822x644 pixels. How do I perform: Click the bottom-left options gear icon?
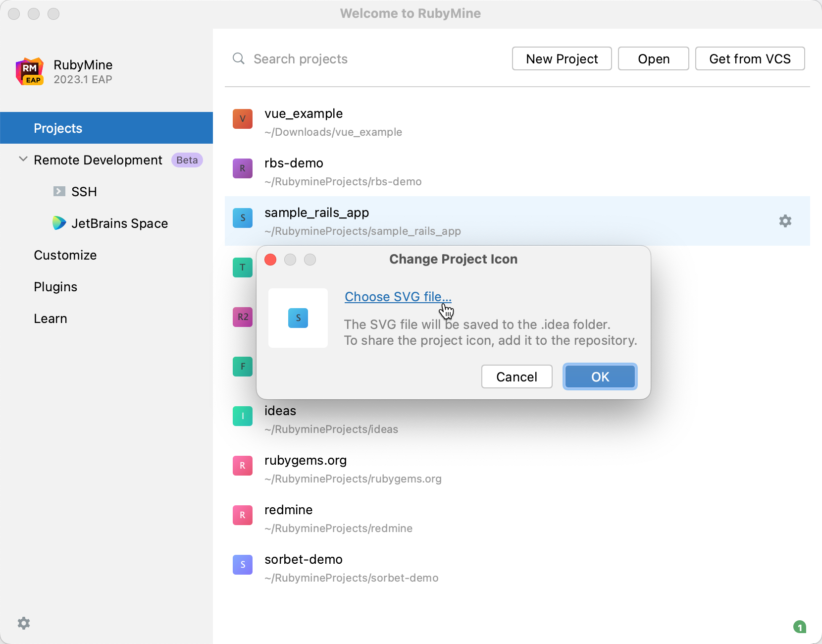(x=24, y=623)
